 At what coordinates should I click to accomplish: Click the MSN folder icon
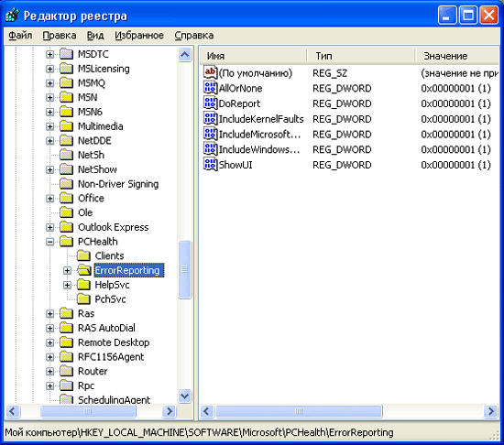point(67,97)
